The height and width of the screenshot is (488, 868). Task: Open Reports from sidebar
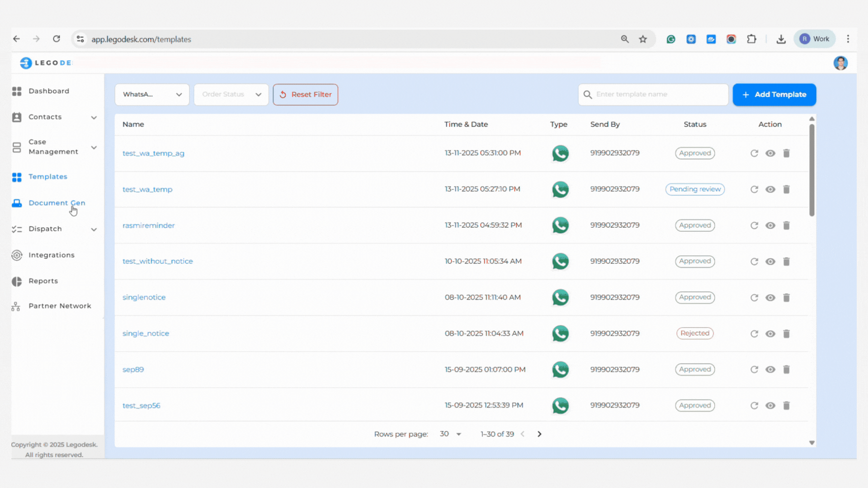point(43,281)
